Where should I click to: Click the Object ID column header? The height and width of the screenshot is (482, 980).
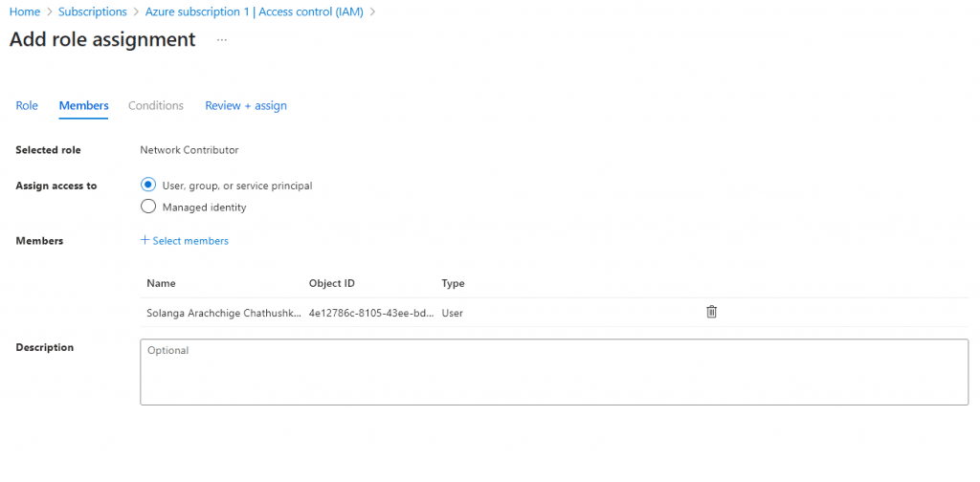(332, 283)
